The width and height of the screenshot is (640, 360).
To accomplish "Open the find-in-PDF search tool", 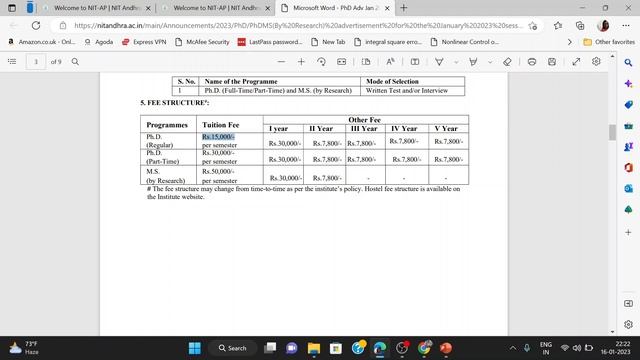I will [x=75, y=62].
